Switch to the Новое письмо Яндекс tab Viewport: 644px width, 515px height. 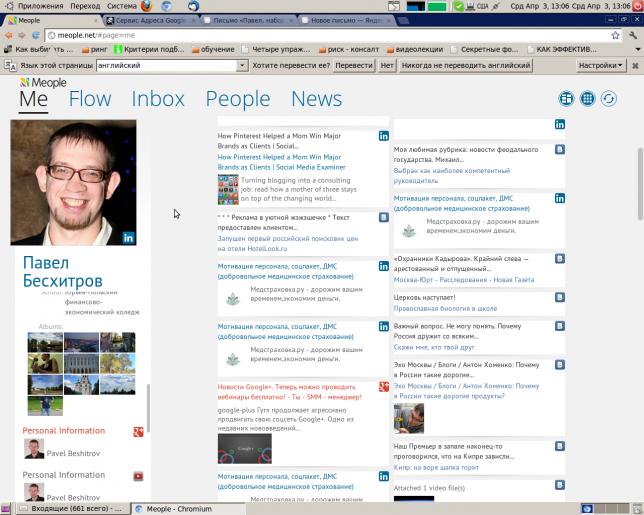tap(347, 20)
